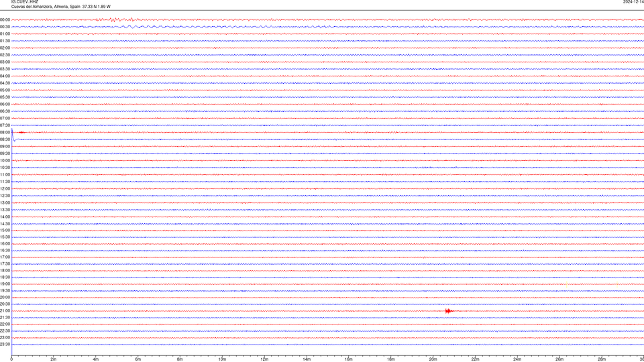The height and width of the screenshot is (362, 644).
Task: Select the 12:00 trace time label
Action: (5, 189)
